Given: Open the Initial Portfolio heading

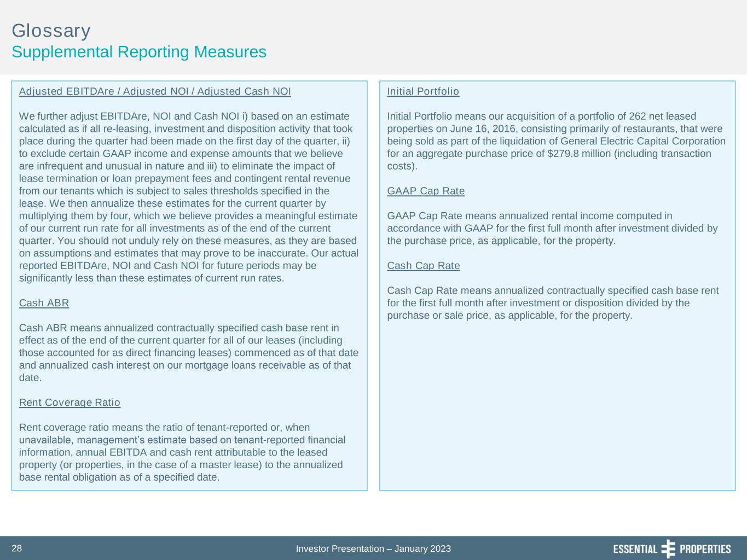Looking at the screenshot, I should (423, 91).
